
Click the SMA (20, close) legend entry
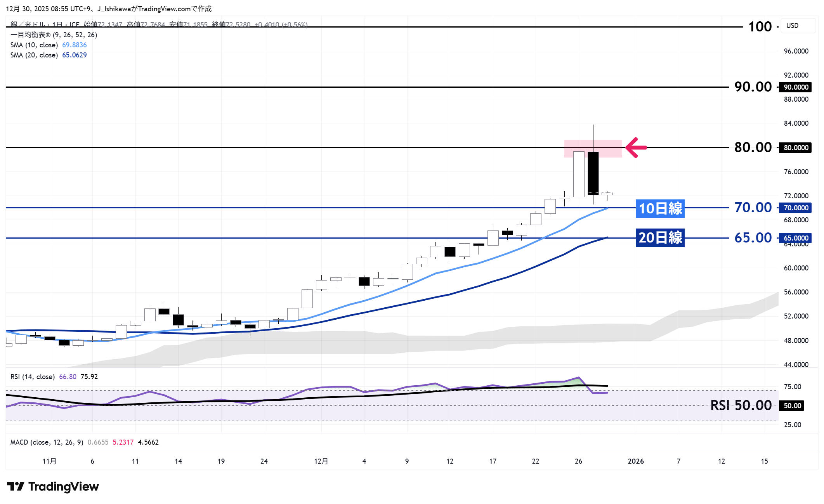[x=34, y=55]
